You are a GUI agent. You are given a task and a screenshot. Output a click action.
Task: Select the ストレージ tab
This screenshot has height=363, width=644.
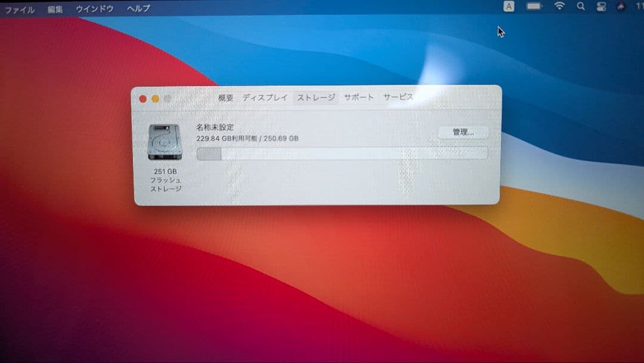[x=315, y=97]
